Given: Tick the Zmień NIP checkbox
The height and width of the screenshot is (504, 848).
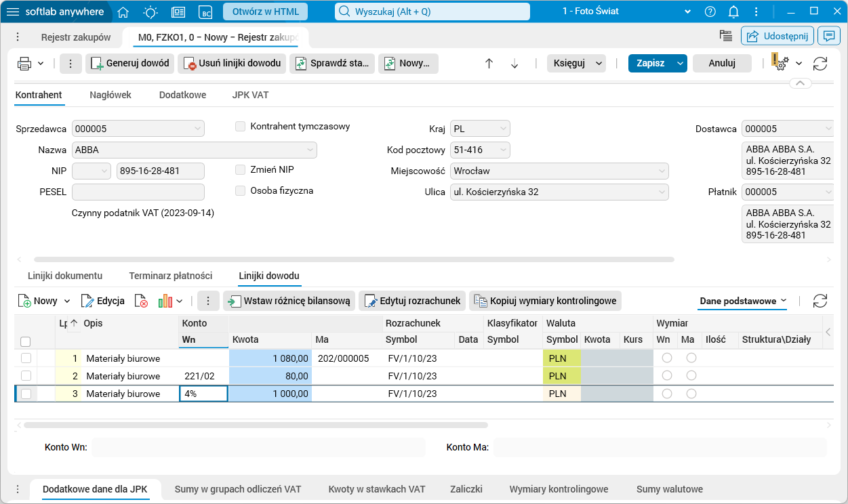Looking at the screenshot, I should pyautogui.click(x=240, y=170).
